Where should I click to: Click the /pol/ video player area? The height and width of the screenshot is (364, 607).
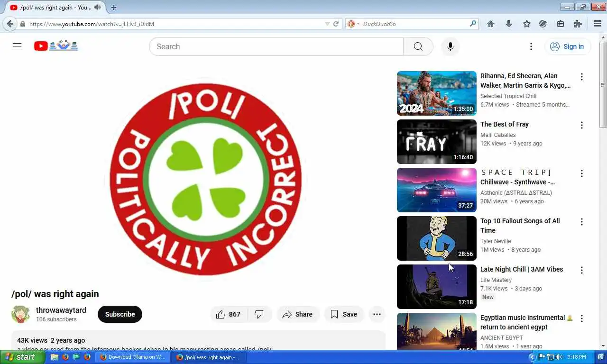(206, 179)
